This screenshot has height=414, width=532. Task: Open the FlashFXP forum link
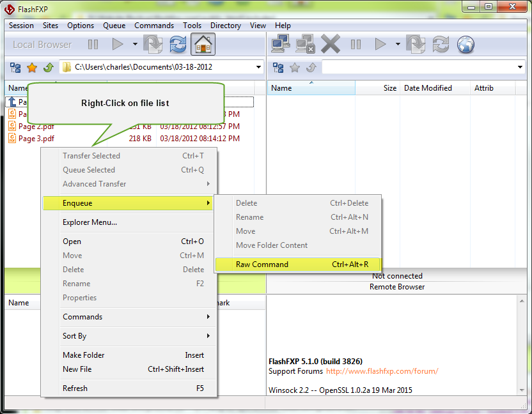tap(382, 371)
